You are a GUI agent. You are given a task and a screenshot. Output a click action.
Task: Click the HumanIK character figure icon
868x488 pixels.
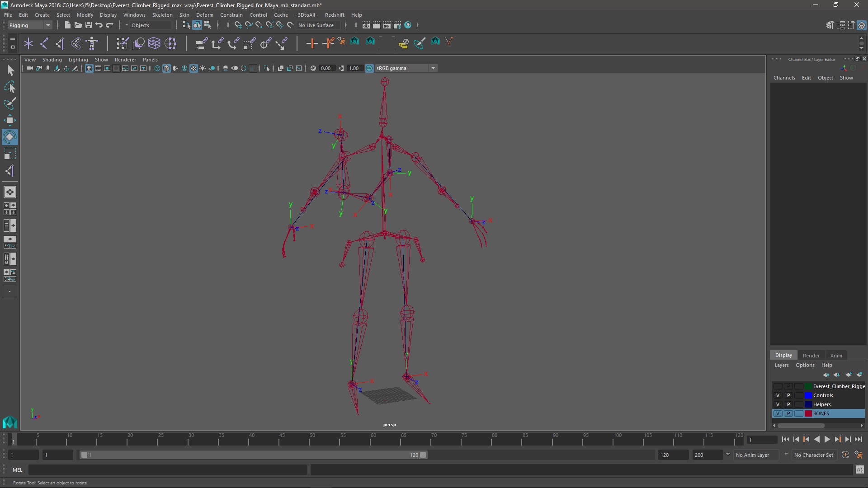point(92,43)
